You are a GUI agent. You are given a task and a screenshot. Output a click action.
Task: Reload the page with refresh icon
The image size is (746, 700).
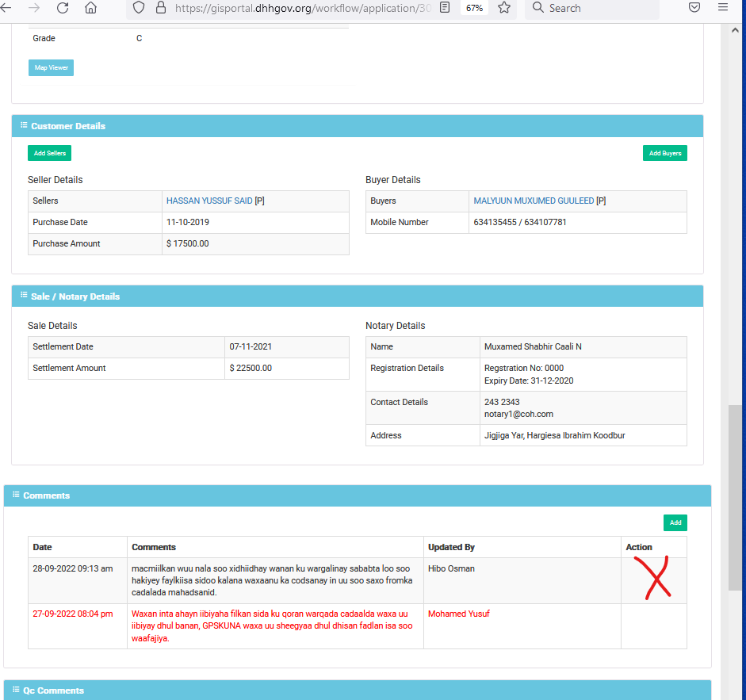[63, 8]
